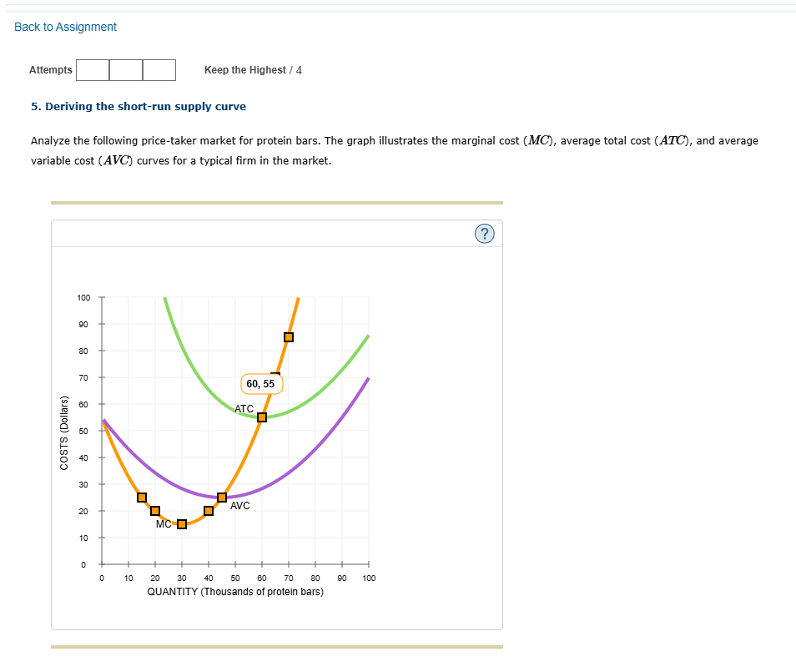
Task: Click the MC minimum point at quantity 30
Action: [182, 524]
